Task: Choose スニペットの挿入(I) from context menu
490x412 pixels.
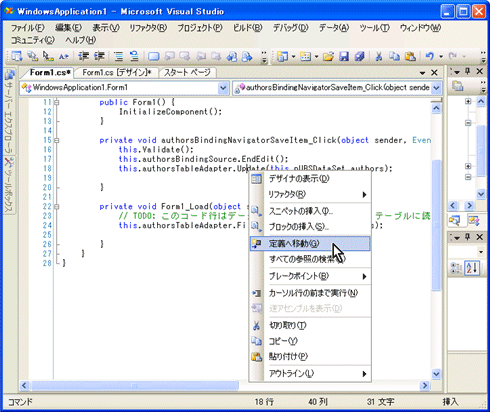Action: [x=310, y=211]
